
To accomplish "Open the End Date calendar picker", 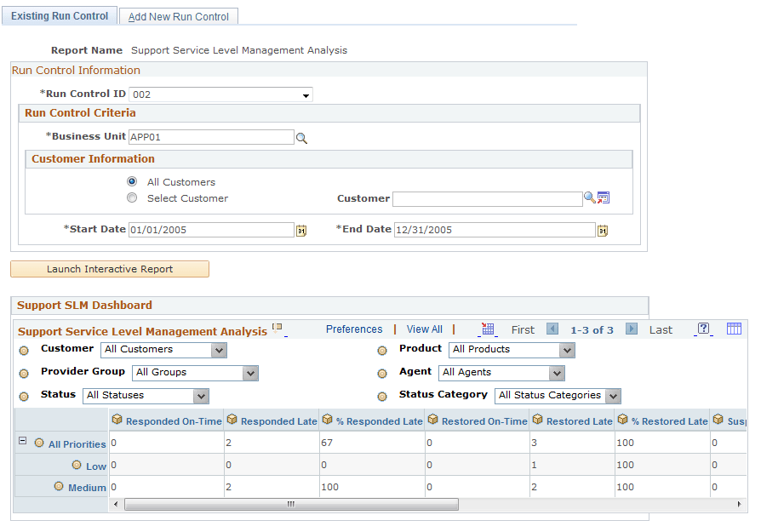I will (x=602, y=230).
